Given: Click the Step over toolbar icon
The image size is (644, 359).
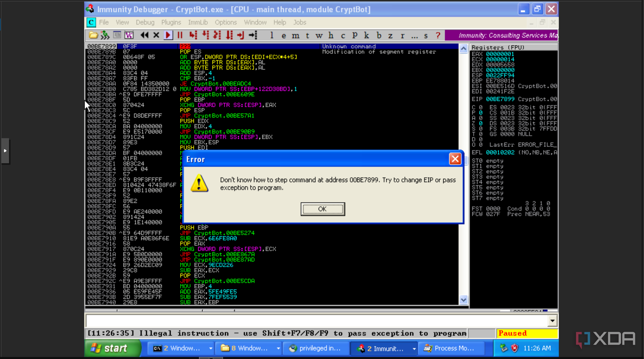Looking at the screenshot, I should pyautogui.click(x=205, y=35).
